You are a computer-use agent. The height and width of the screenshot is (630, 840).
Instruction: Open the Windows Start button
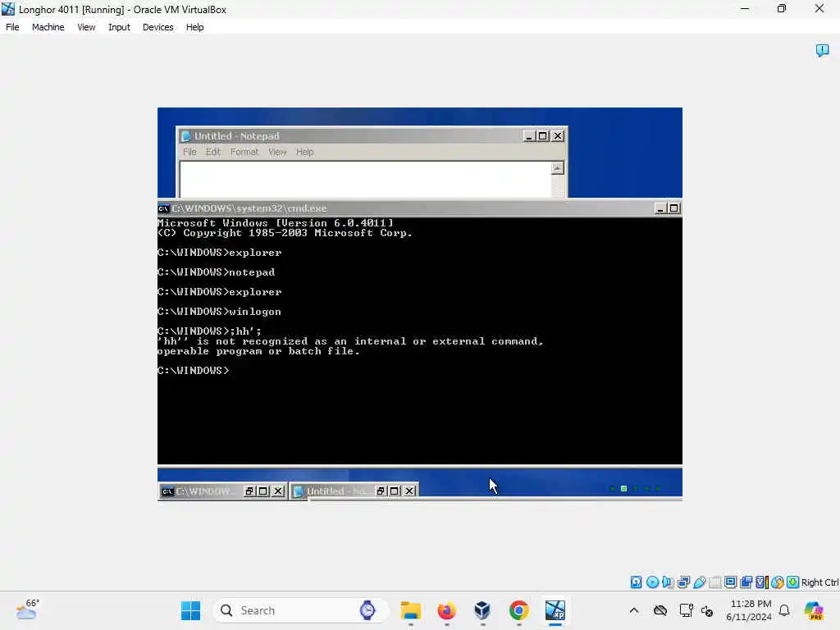[190, 610]
